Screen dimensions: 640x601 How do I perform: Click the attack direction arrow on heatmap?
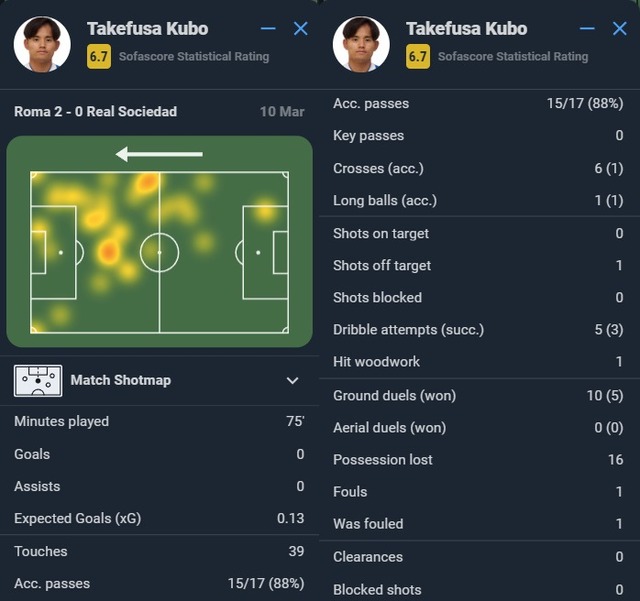[x=159, y=154]
